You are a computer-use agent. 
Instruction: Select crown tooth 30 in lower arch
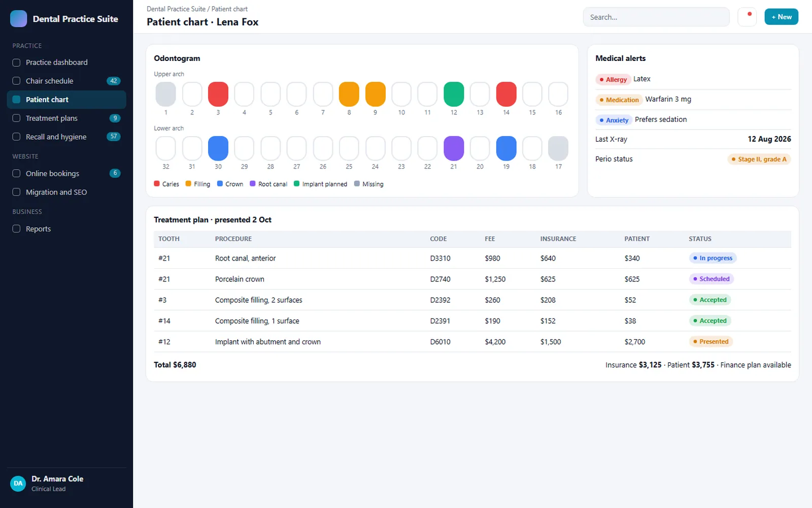tap(218, 148)
